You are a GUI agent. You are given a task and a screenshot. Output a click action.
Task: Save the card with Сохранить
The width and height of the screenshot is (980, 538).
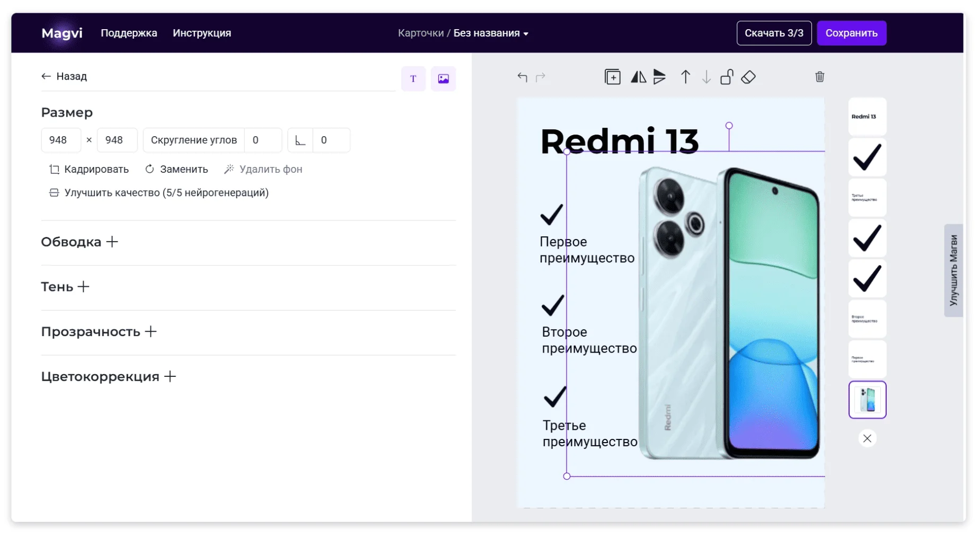[851, 33]
